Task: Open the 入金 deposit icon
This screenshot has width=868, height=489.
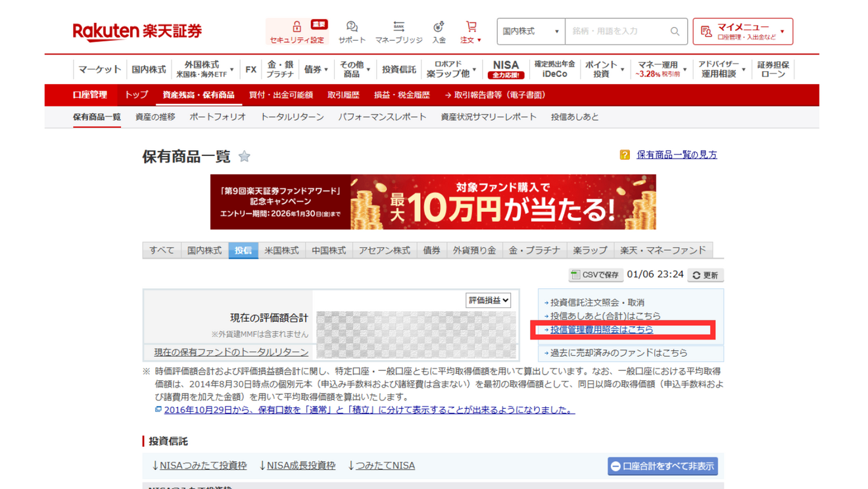Action: pyautogui.click(x=439, y=27)
